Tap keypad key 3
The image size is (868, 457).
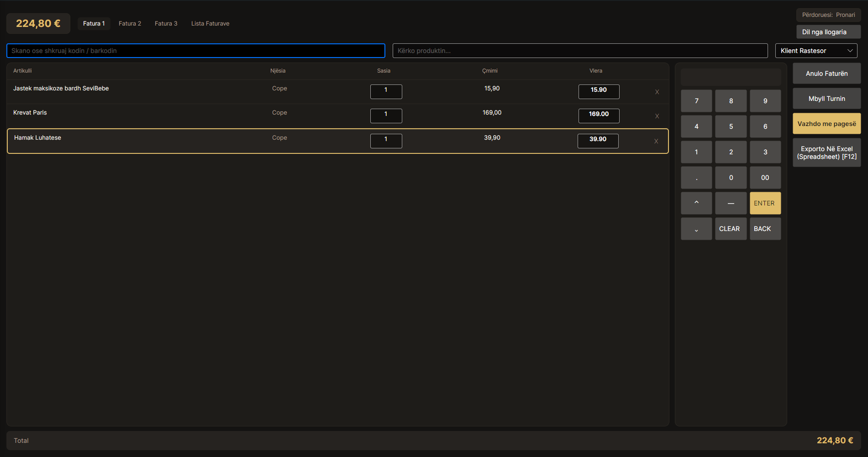(x=765, y=152)
